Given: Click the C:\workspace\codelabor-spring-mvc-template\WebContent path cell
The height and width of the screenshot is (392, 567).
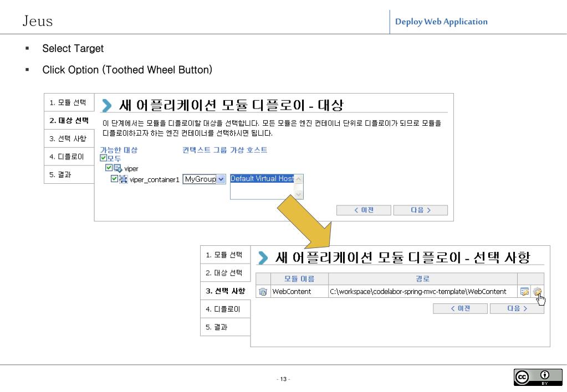Looking at the screenshot, I should click(423, 292).
